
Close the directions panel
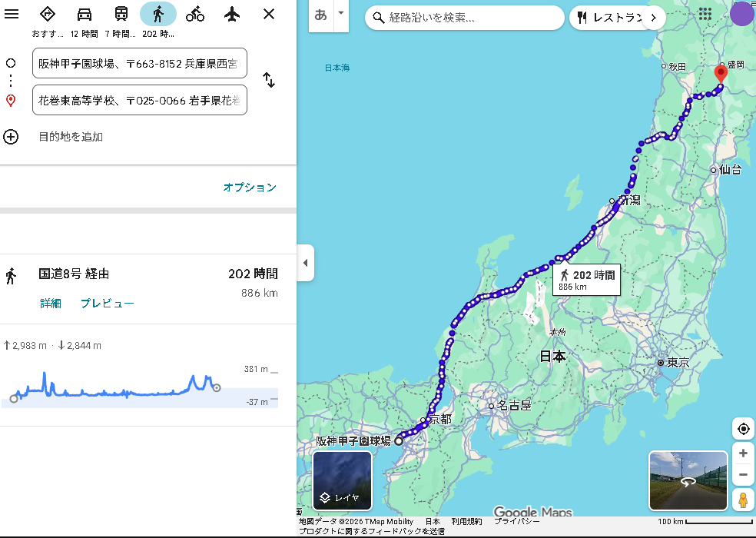pyautogui.click(x=269, y=14)
